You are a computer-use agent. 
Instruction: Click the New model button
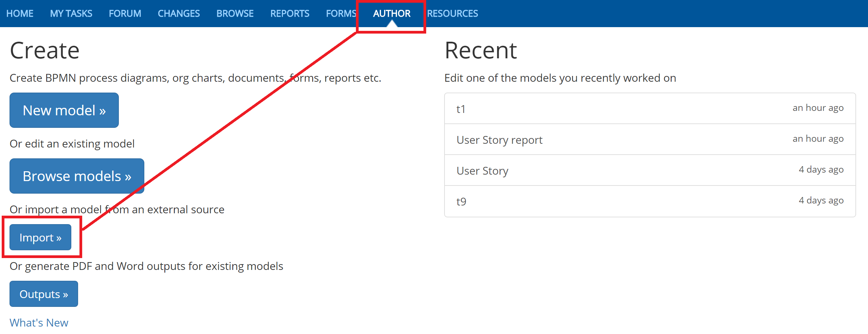point(64,110)
